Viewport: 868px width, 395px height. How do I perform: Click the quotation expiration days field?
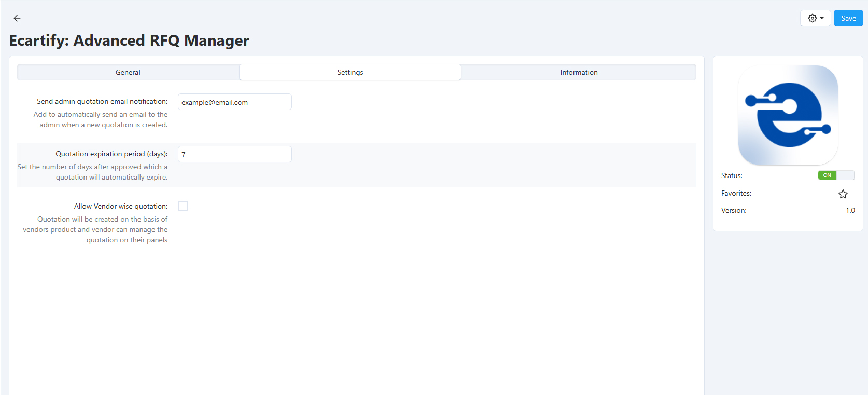[234, 155]
